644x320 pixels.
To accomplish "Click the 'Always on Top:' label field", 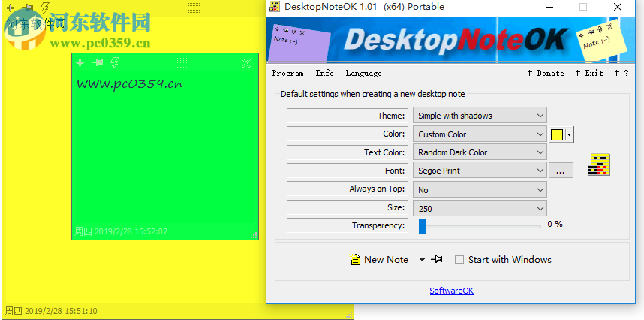I will point(347,189).
